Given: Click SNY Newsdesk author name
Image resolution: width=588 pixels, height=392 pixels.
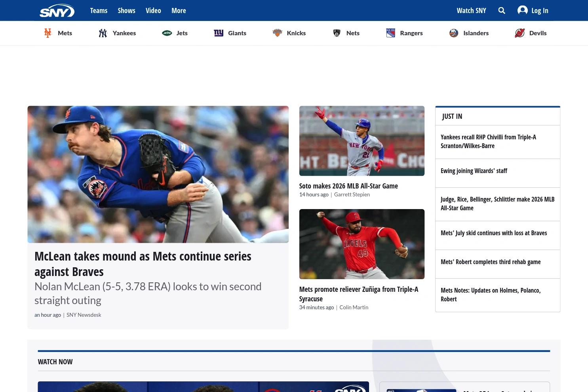Looking at the screenshot, I should [84, 315].
